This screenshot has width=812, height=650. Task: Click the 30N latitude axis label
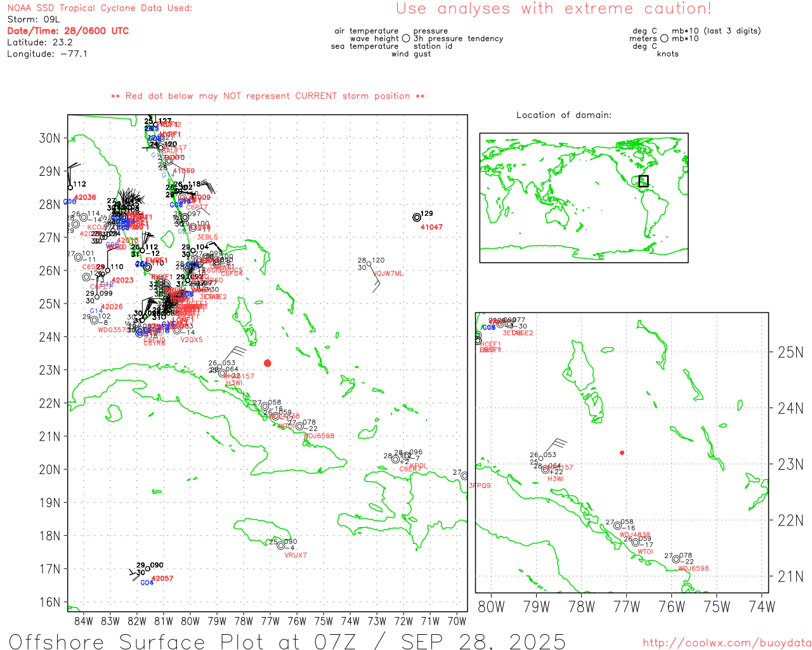pos(49,138)
